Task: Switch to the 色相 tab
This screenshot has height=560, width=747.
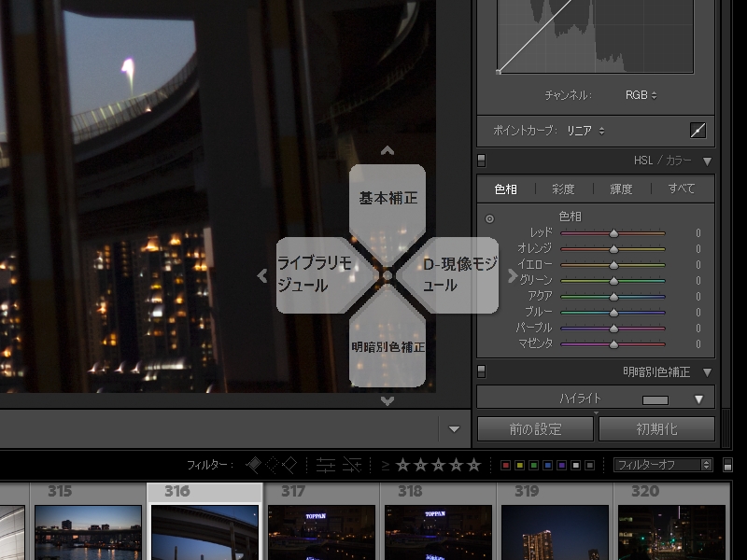Action: pyautogui.click(x=506, y=189)
